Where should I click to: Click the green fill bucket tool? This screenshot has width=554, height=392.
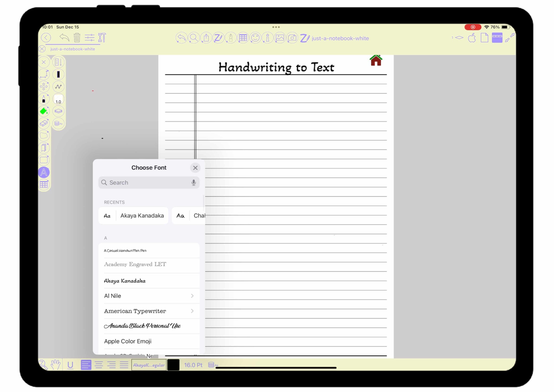pos(44,111)
